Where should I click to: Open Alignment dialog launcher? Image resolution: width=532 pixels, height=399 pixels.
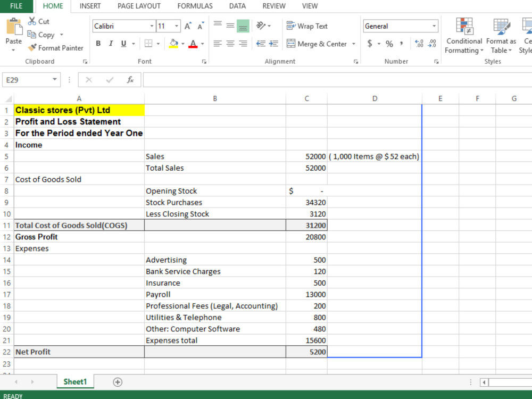pos(355,62)
